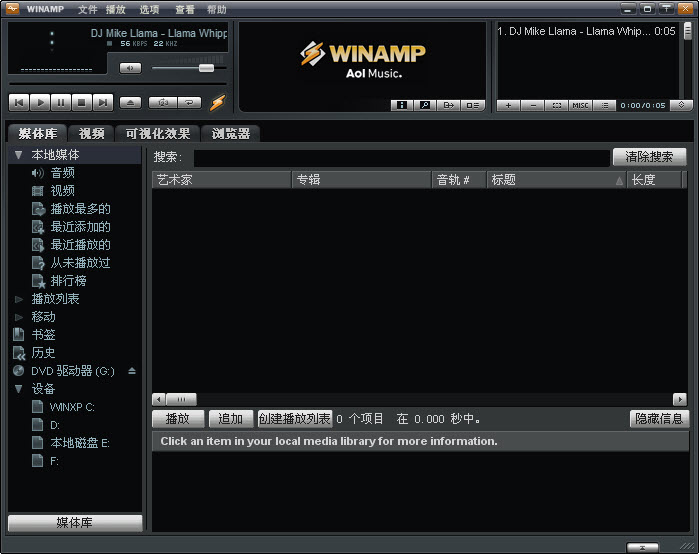
Task: Select 视频 in the local media tree
Action: click(x=62, y=191)
